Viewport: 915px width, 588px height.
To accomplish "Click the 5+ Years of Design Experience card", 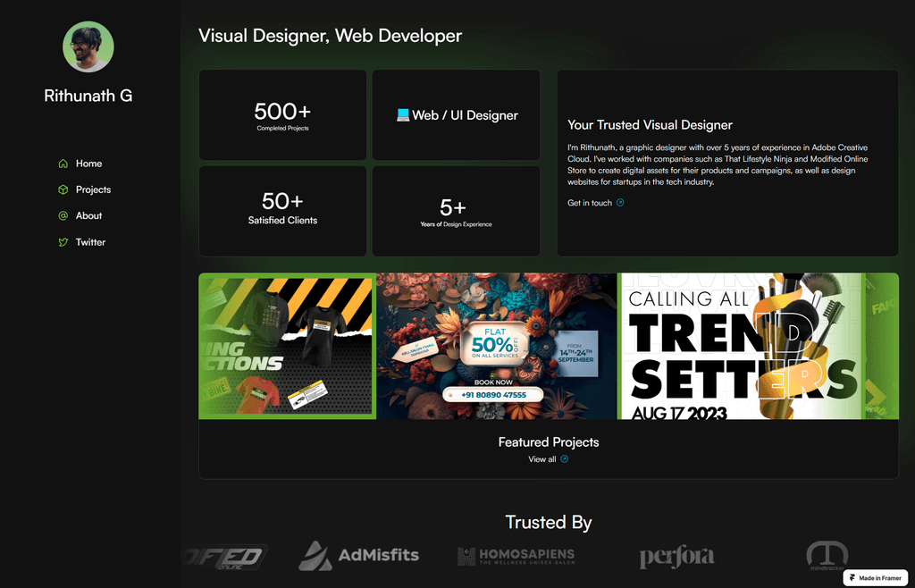I will pos(456,211).
